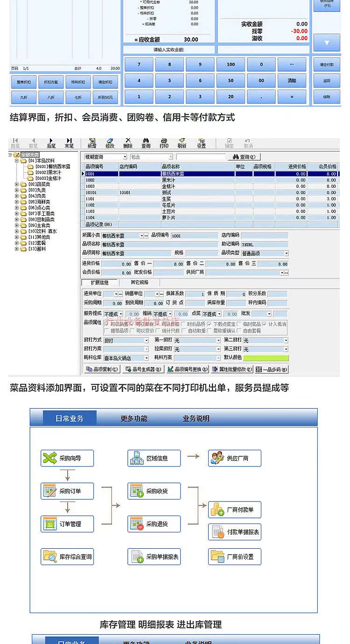
Task: Open 库存综合查询 inventory query module
Action: 67,557
